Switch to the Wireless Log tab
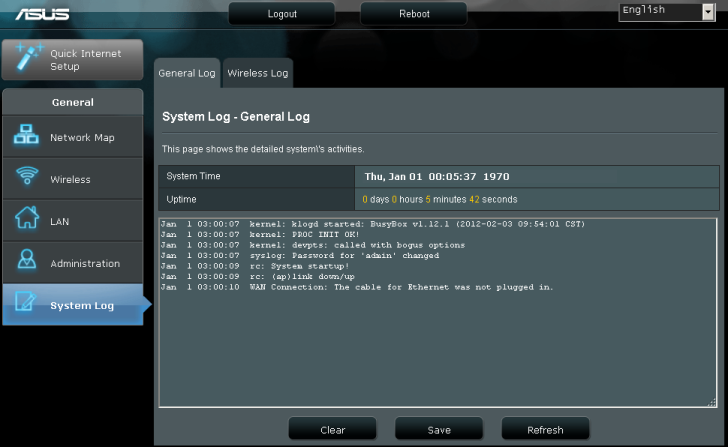Screen dimensions: 728x447 click(x=258, y=73)
